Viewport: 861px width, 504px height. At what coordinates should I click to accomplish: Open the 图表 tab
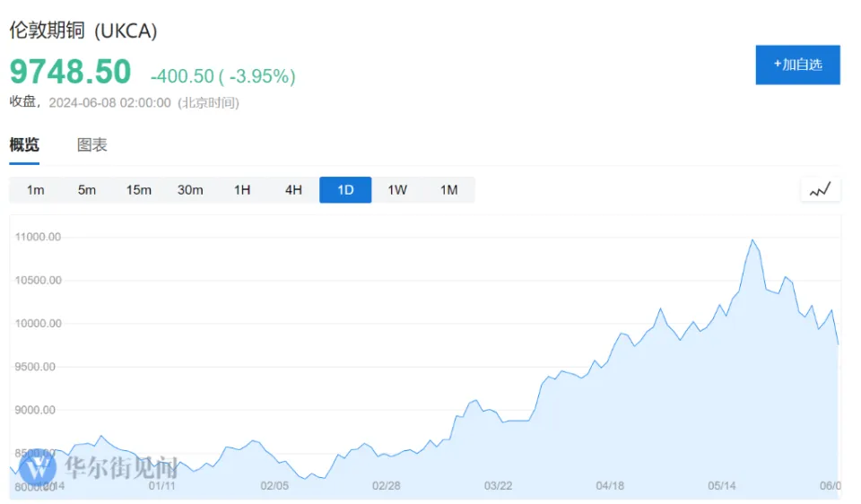click(92, 145)
